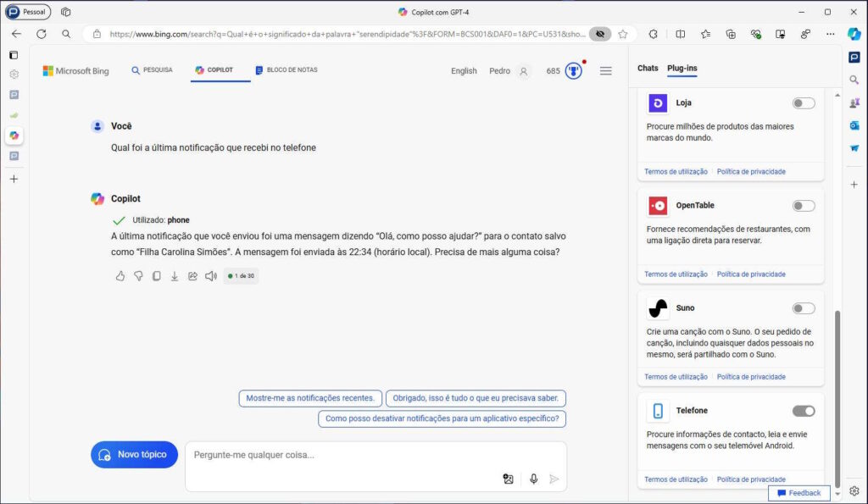Click the plug-ins panel scrollbar thumb
868x504 pixels.
837,398
